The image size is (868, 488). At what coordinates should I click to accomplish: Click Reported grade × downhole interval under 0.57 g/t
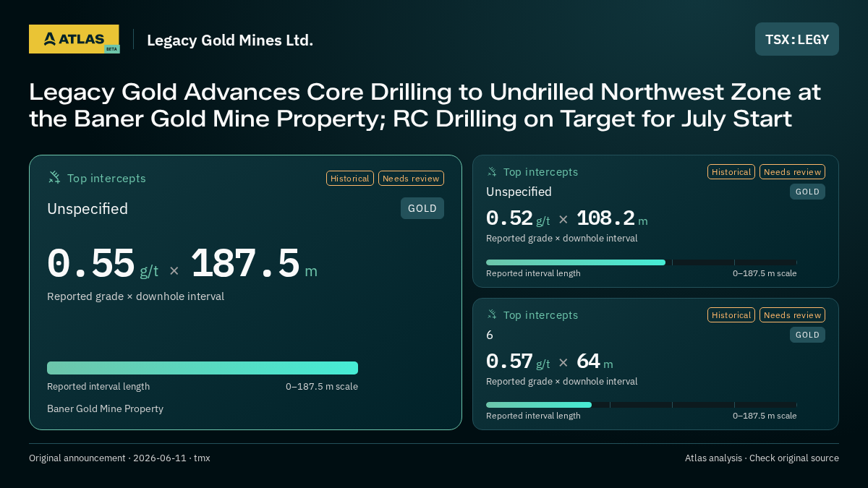click(561, 382)
